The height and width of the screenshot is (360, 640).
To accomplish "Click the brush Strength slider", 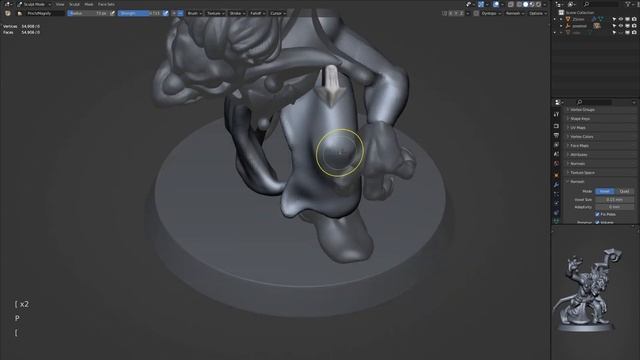I will 140,13.
